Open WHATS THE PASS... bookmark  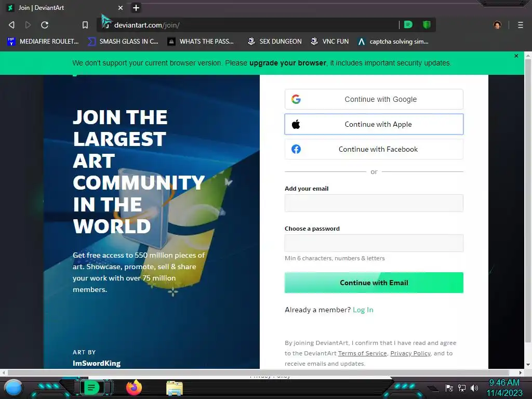tap(201, 42)
